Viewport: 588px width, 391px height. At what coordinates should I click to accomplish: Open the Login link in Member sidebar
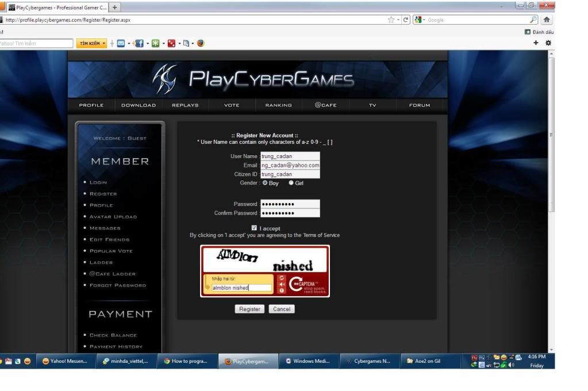click(98, 182)
